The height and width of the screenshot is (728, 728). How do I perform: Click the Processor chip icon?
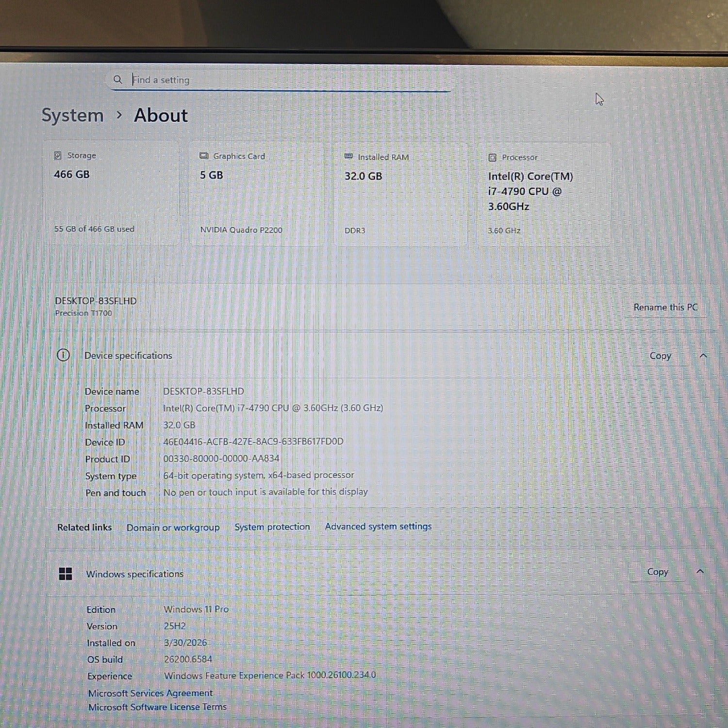492,157
